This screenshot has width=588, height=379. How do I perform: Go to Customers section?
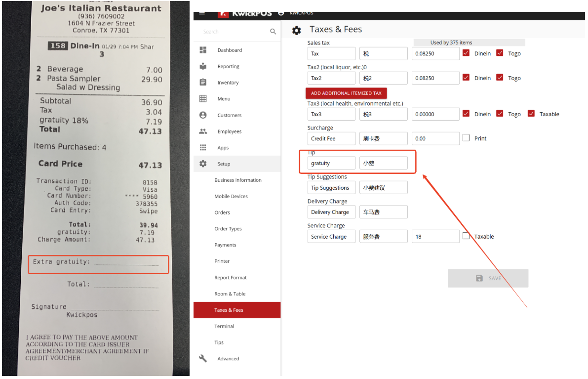[x=237, y=115]
